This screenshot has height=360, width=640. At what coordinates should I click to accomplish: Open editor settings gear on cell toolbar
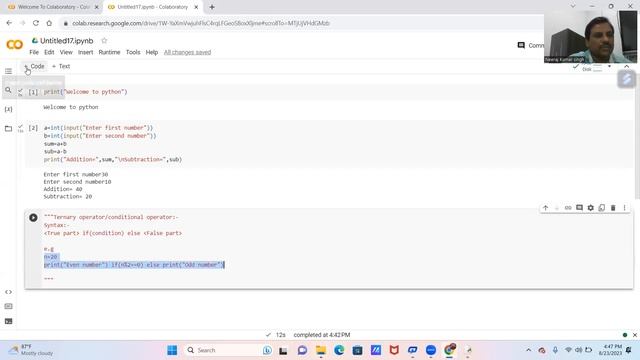coord(591,208)
